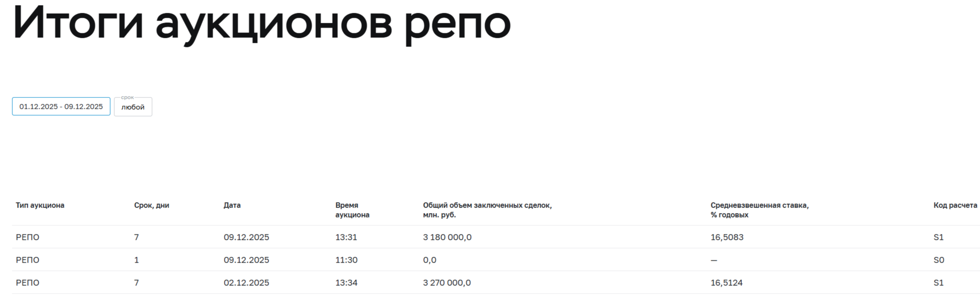980x304 pixels.
Task: Select the 3 180 000,0 volume cell
Action: coord(447,237)
